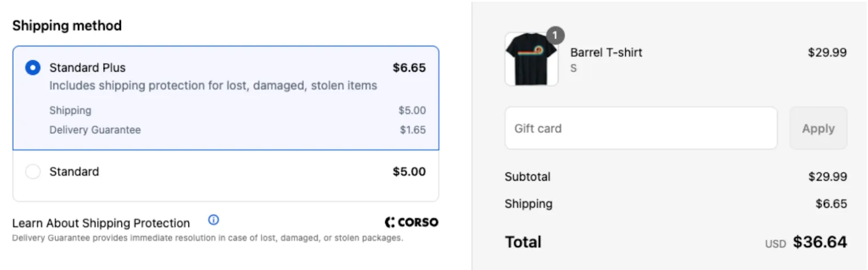Click the $6.65 Standard Plus price
868x270 pixels.
pos(409,68)
